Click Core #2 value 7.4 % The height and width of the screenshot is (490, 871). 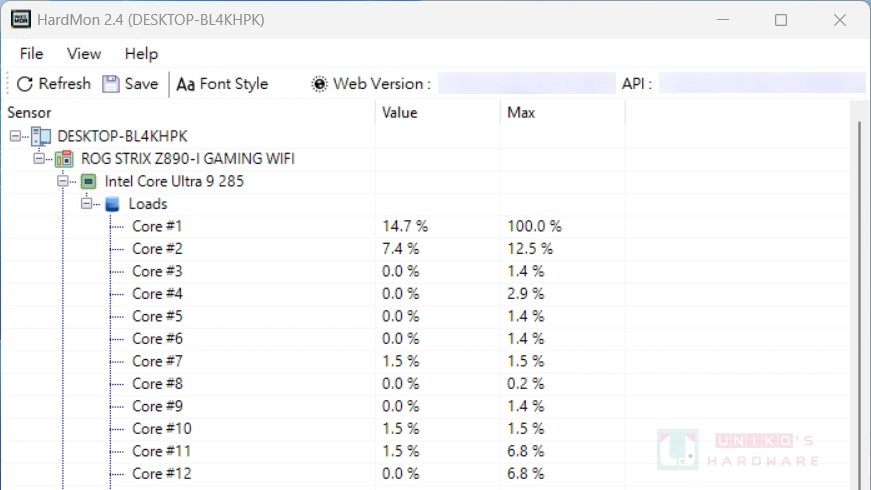(x=401, y=249)
